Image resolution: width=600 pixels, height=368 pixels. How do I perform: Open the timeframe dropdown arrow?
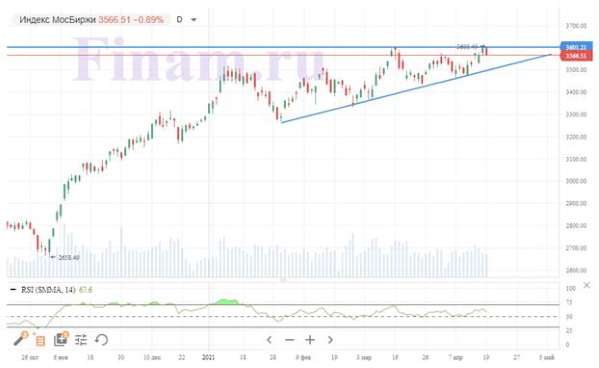click(194, 20)
